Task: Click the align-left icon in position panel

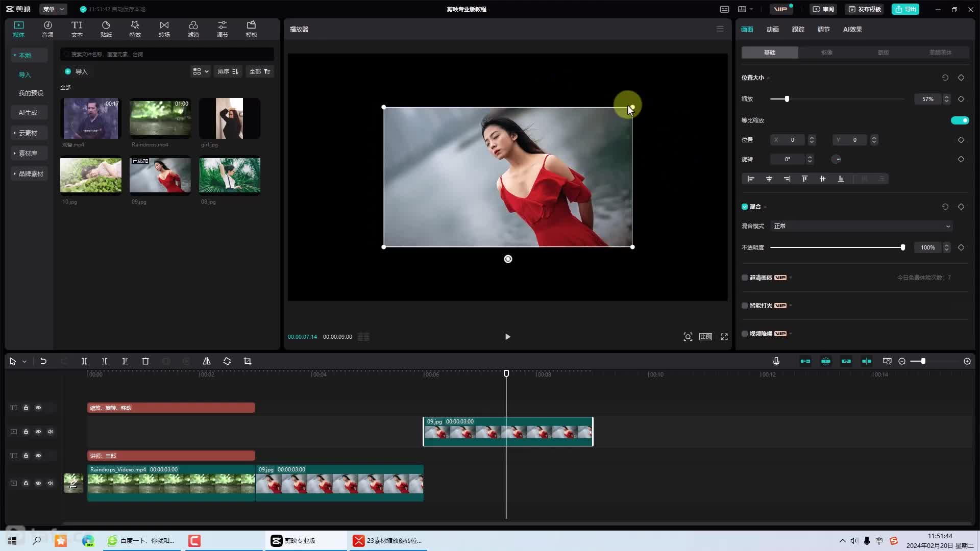Action: pos(751,179)
